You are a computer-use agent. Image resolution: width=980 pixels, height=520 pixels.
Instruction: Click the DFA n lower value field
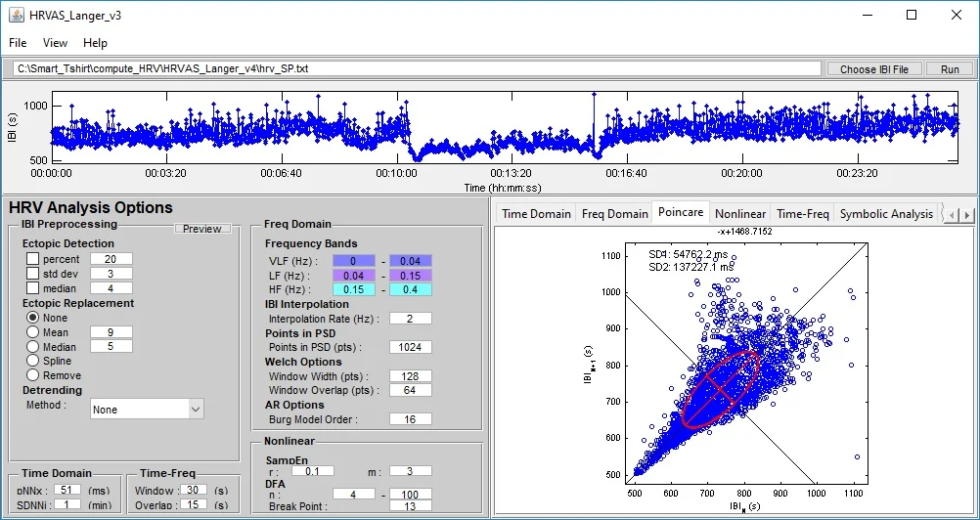353,495
